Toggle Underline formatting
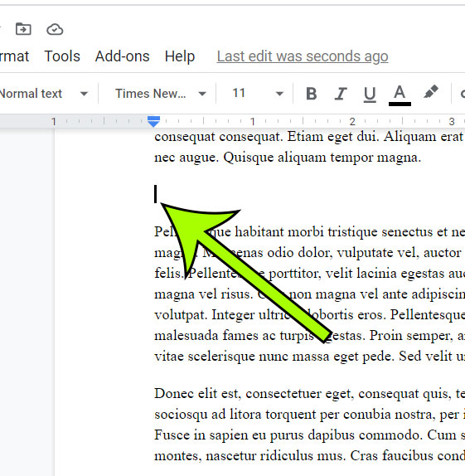 point(370,94)
